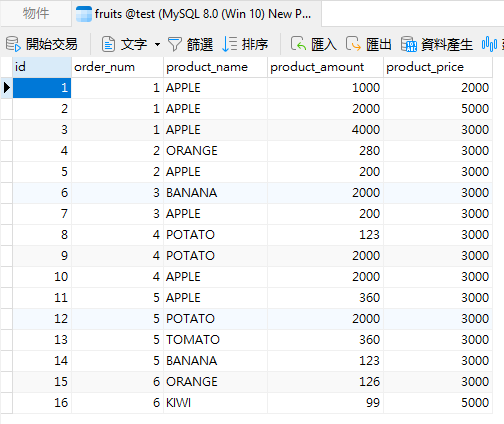Click the 匯出 export label
This screenshot has height=424, width=504.
point(379,44)
